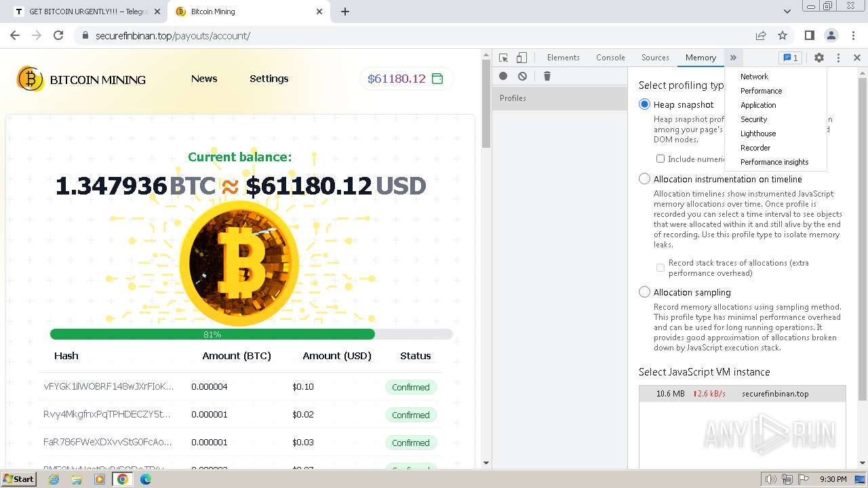Reload the page with refresh icon

(x=58, y=35)
